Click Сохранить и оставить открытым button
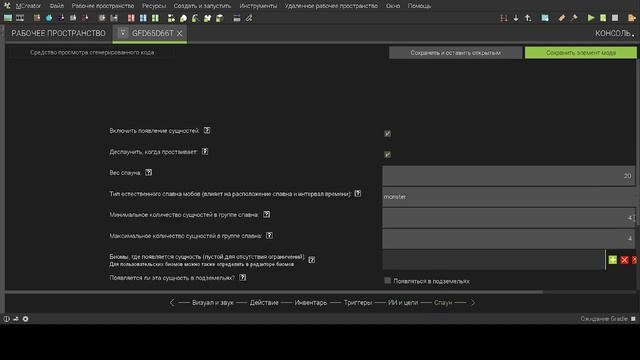 click(456, 53)
